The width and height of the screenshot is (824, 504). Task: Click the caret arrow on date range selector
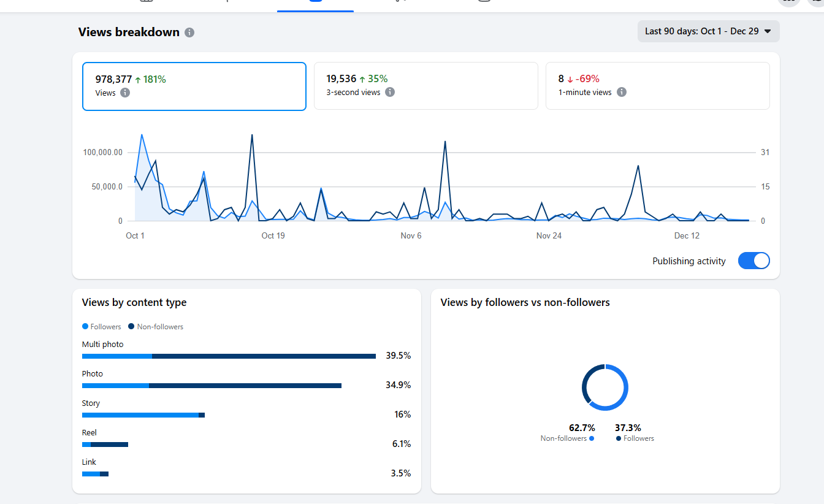click(768, 31)
